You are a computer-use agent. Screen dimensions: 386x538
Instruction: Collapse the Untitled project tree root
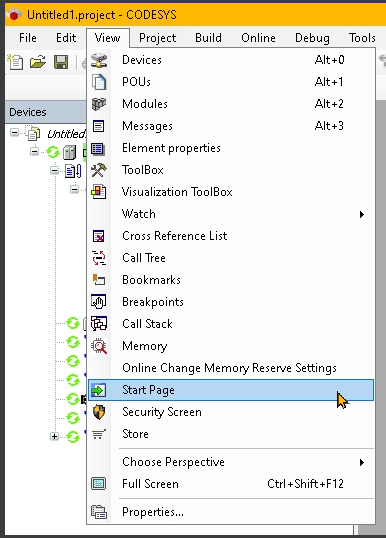14,132
